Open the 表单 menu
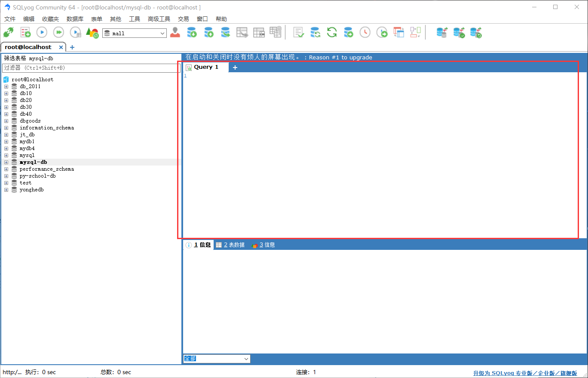 coord(97,19)
